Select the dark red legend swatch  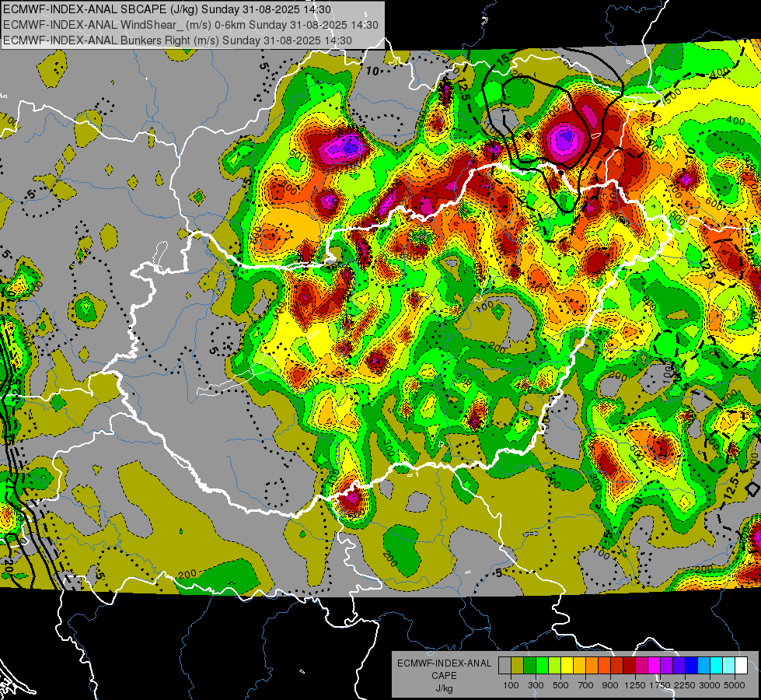click(x=629, y=666)
